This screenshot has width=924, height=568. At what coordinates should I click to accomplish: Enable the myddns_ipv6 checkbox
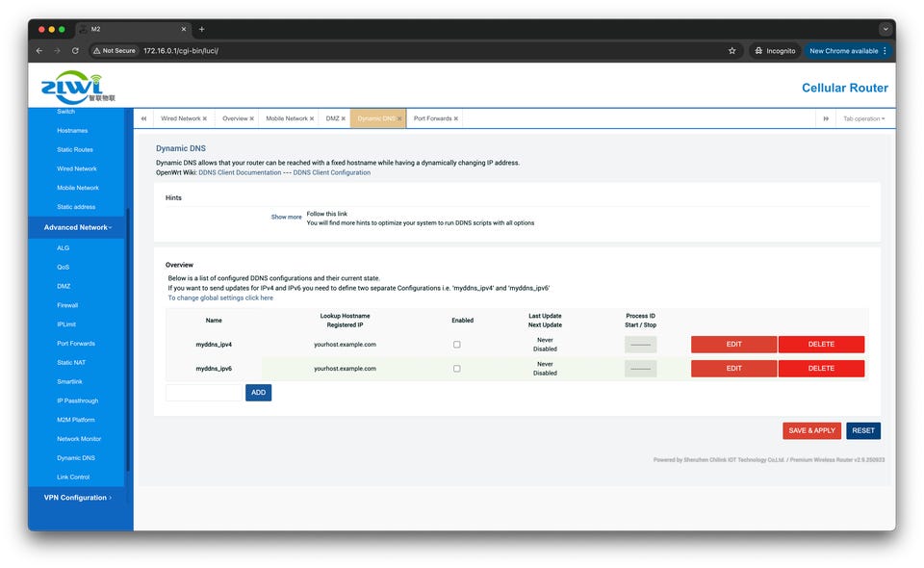click(x=456, y=369)
